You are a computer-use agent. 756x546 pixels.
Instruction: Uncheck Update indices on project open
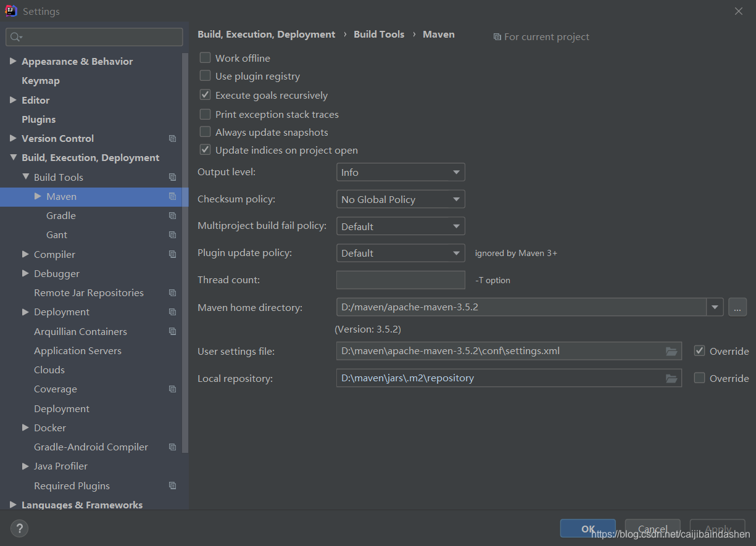(x=205, y=150)
